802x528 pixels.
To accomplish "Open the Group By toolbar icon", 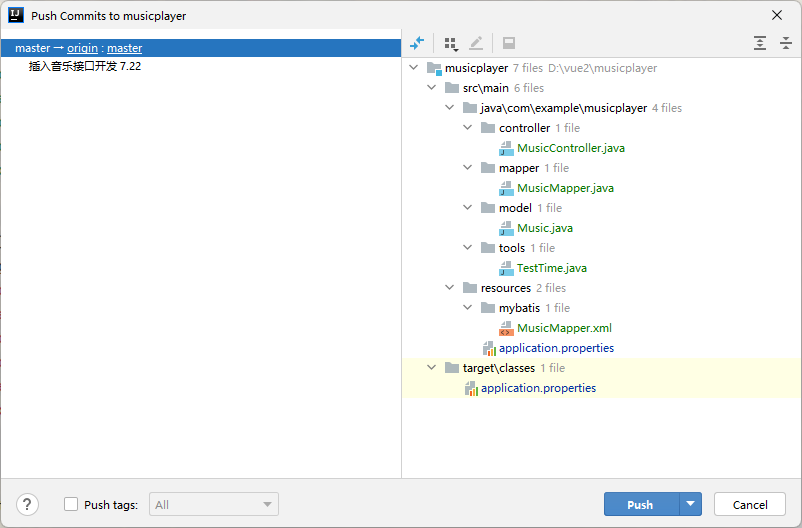I will 451,43.
